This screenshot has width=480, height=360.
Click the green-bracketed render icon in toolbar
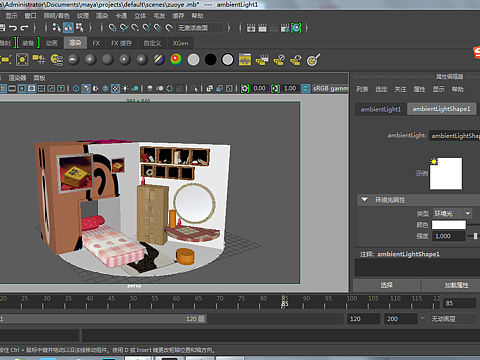(296, 28)
